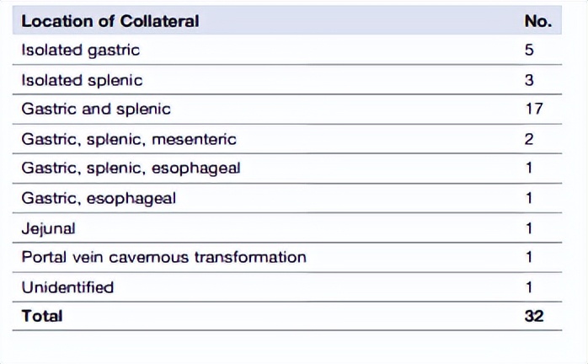
Task: Click the 'Gastric and splenic' row label
Action: pyautogui.click(x=96, y=109)
